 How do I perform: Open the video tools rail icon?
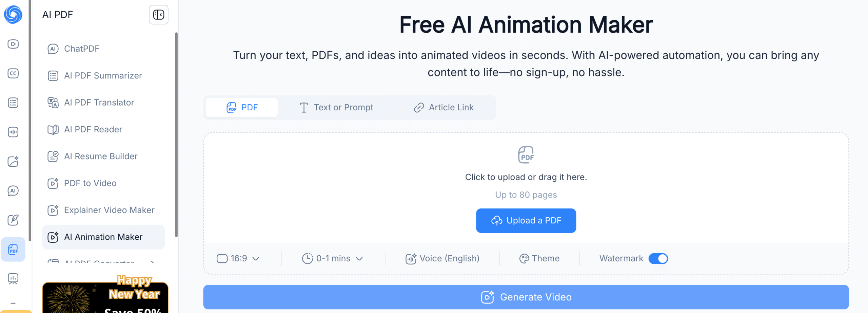(x=13, y=44)
